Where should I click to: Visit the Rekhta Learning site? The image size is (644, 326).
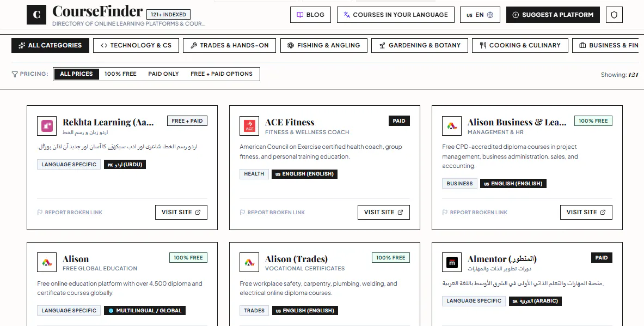[x=181, y=212]
